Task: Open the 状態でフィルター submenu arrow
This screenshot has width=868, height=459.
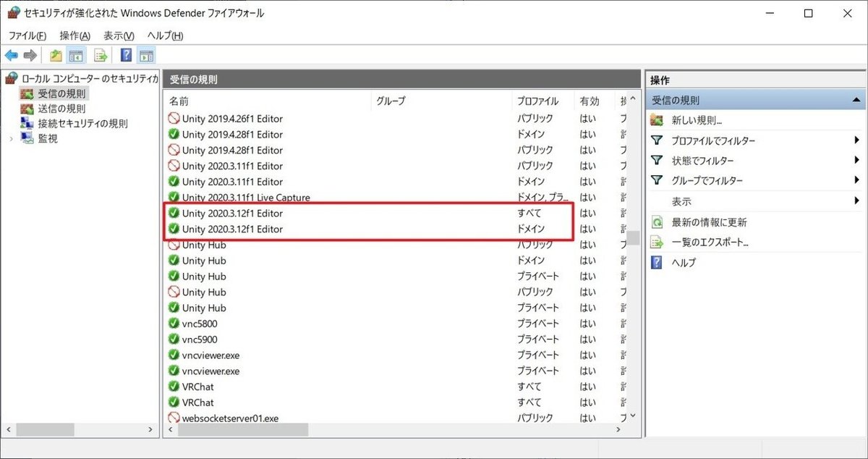Action: 856,161
